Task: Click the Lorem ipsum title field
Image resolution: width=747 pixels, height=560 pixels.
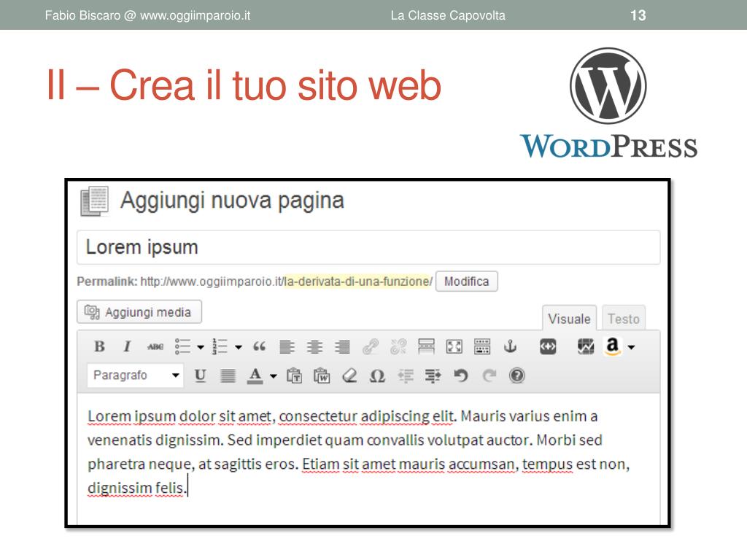Action: point(368,247)
